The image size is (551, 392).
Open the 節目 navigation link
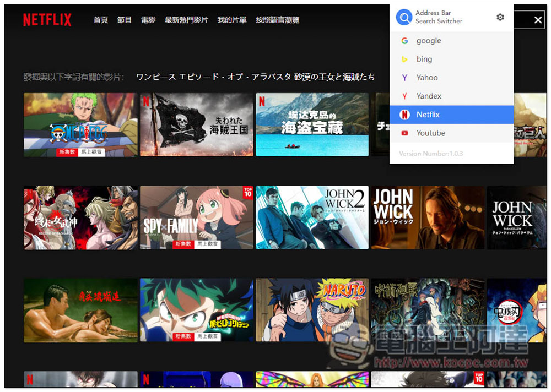[125, 20]
